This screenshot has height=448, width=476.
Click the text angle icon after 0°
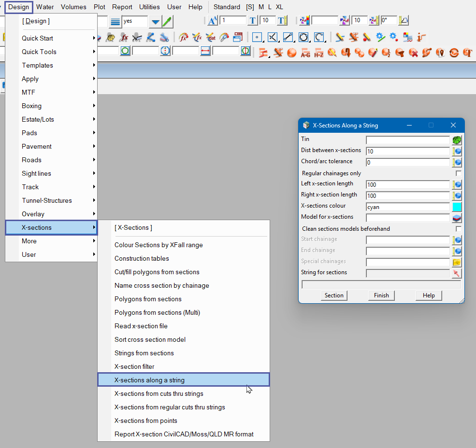[404, 21]
